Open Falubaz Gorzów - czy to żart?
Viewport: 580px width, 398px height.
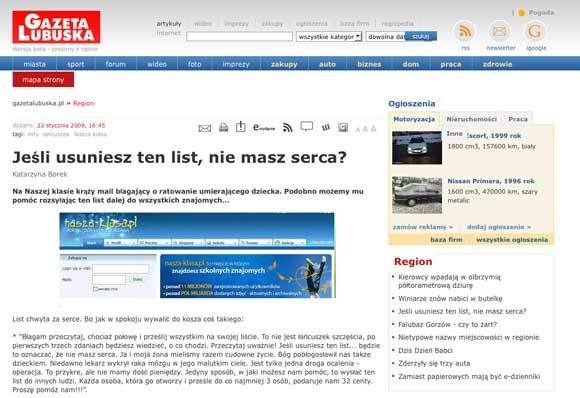pyautogui.click(x=447, y=324)
